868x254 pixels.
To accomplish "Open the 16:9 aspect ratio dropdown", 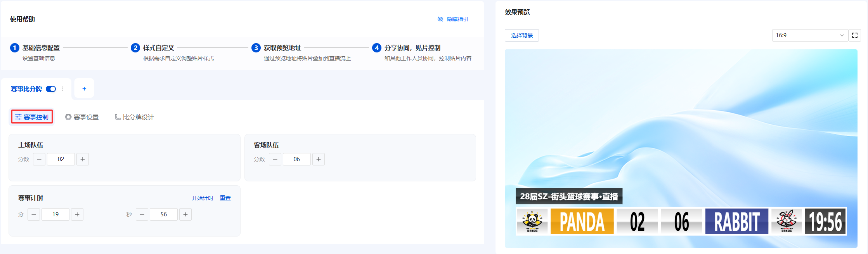I will click(809, 35).
